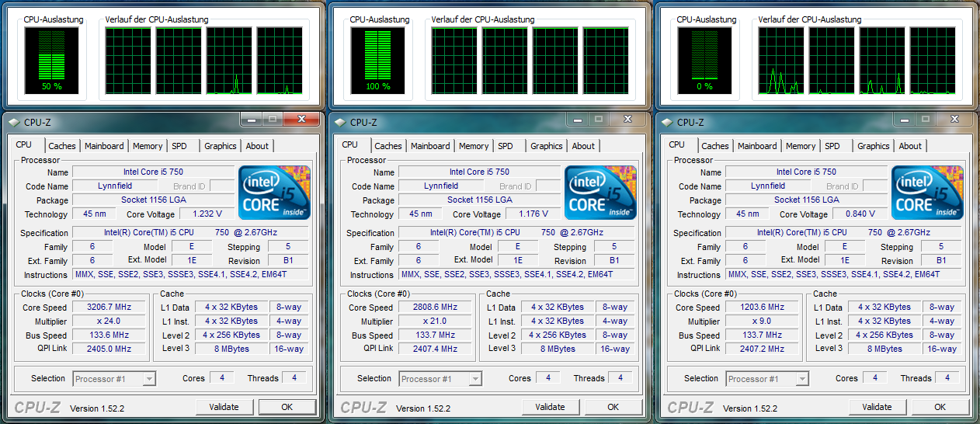Open Memory tab in the 1.176 V window
The height and width of the screenshot is (424, 980).
[474, 146]
